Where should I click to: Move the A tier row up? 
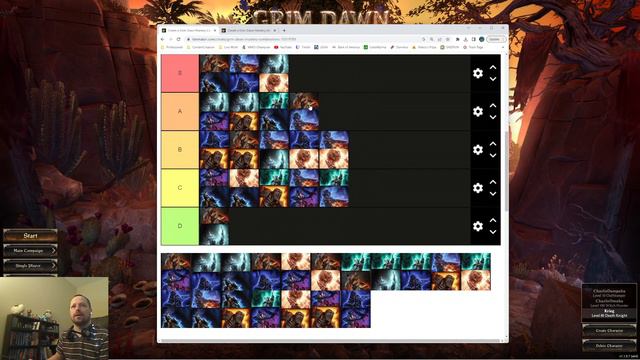(x=493, y=106)
